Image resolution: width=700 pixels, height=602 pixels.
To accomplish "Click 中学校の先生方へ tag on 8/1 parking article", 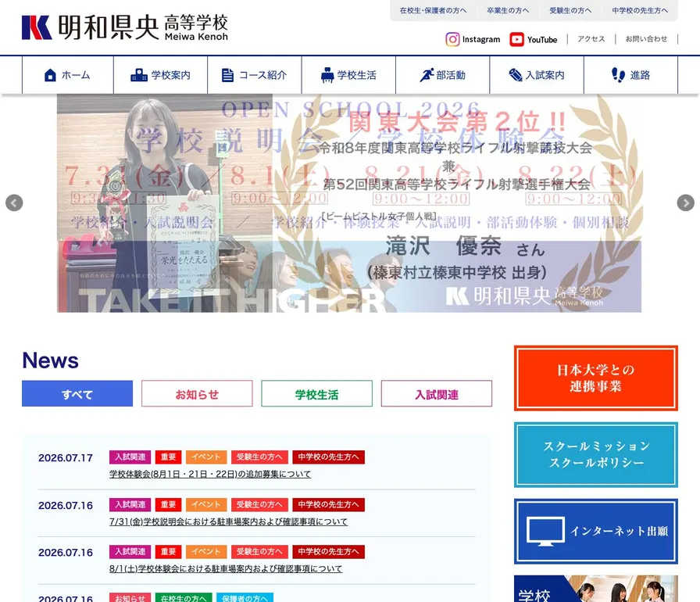I will point(329,552).
